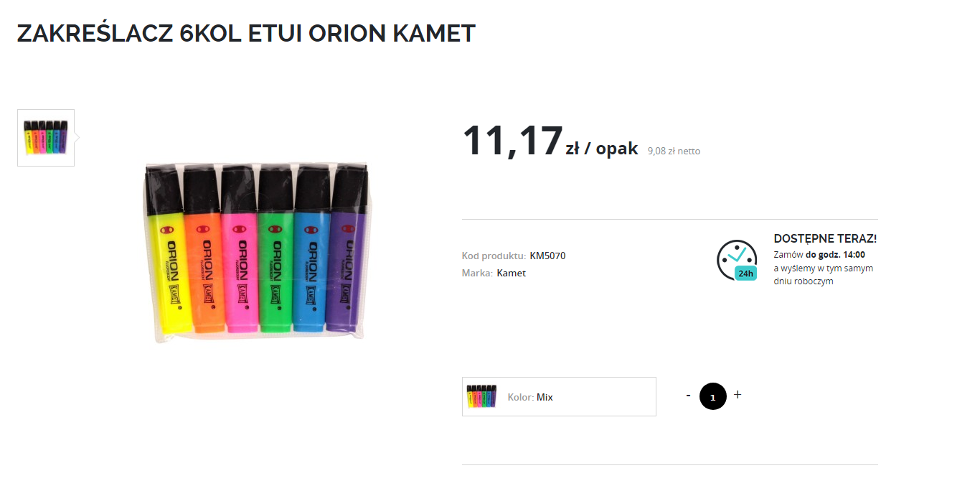Click the DOSTĘPNE TERAZ! heading
980x486 pixels.
pyautogui.click(x=825, y=239)
